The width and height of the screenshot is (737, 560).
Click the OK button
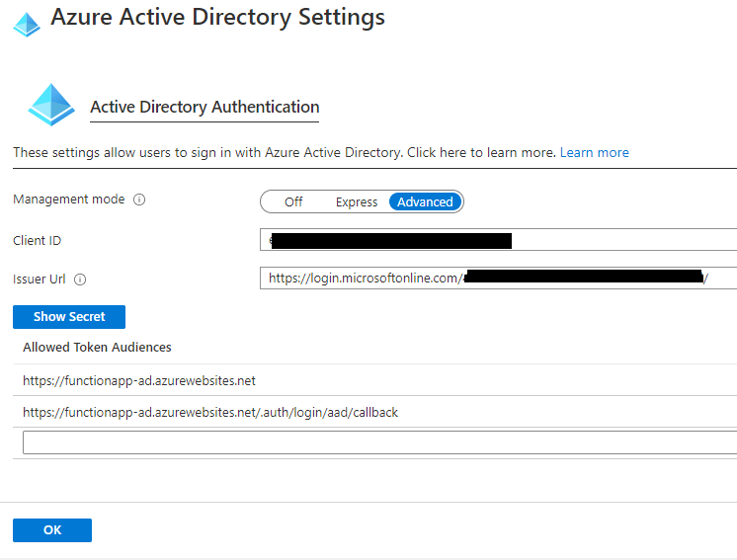[x=52, y=530]
